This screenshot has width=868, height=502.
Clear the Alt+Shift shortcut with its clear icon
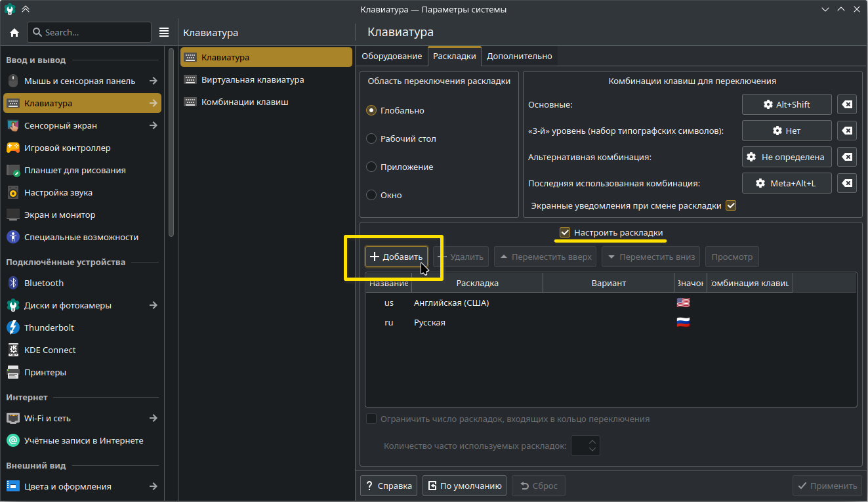(x=847, y=104)
